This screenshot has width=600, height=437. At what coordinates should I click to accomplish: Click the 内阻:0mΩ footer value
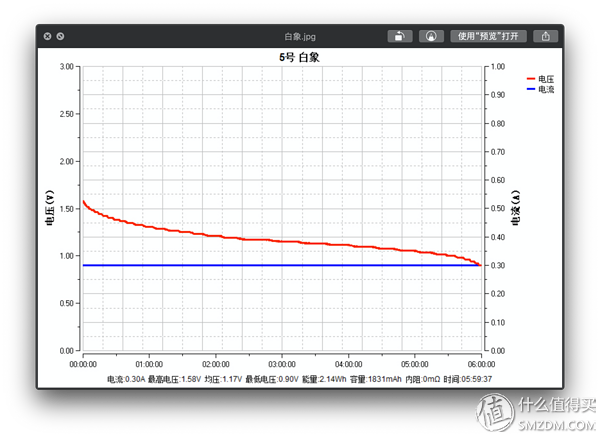coord(423,379)
